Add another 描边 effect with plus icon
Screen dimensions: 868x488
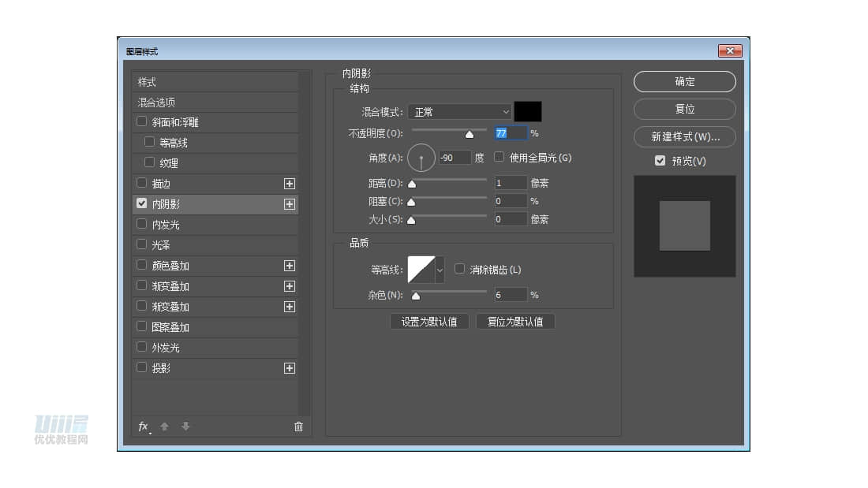tap(289, 184)
